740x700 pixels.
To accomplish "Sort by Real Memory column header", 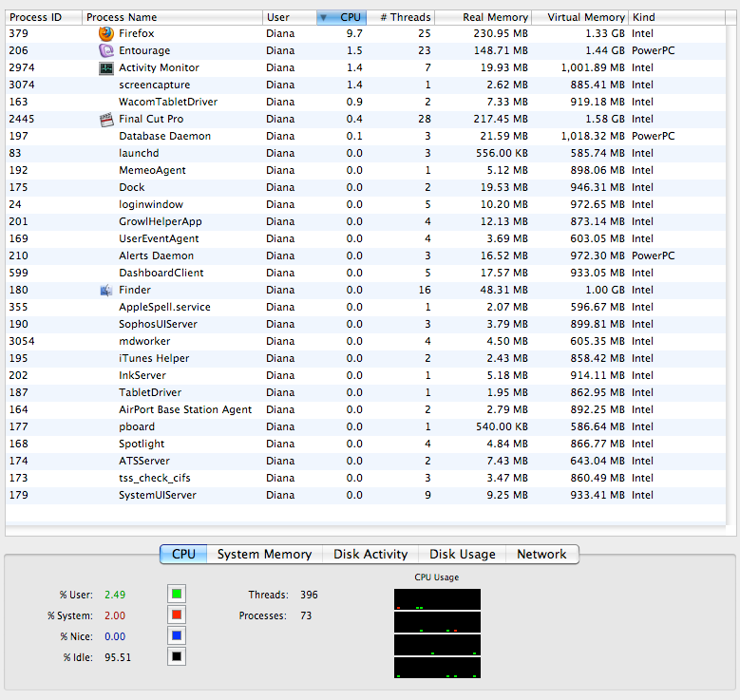I will (484, 17).
